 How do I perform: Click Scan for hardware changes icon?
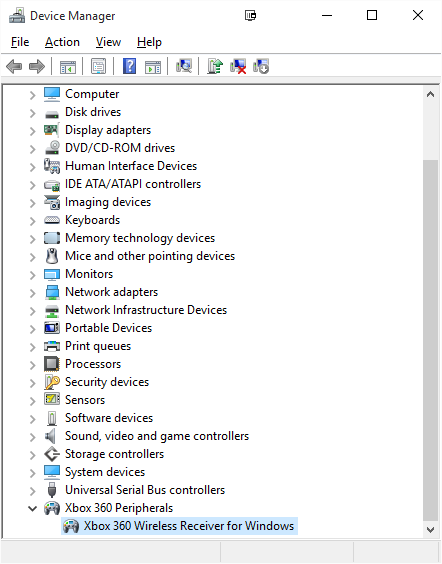(184, 66)
